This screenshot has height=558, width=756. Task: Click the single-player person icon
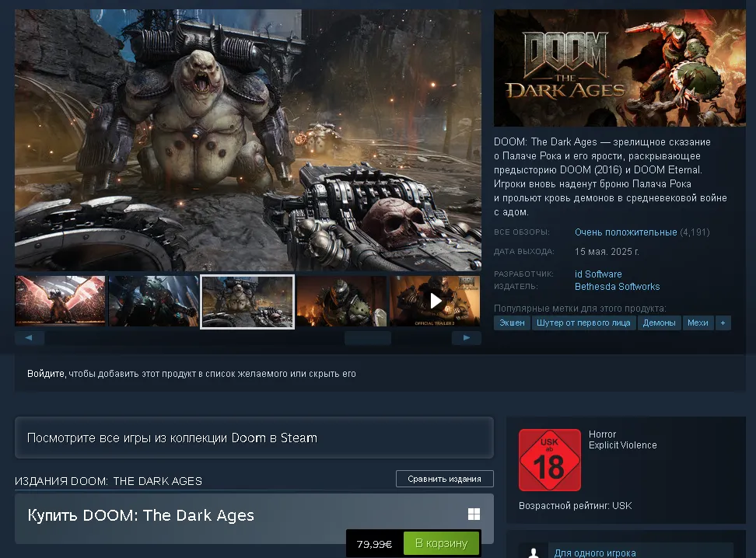click(x=534, y=552)
